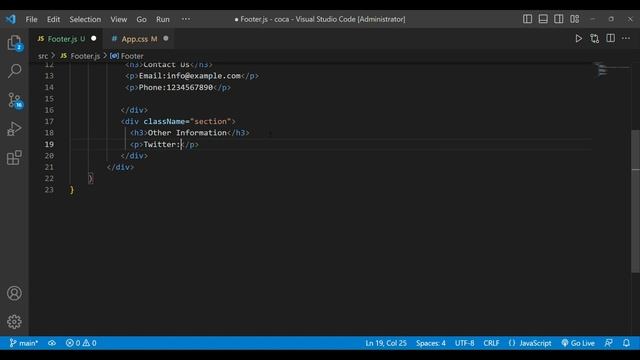640x360 pixels.
Task: Open changes compare icon
Action: pos(594,38)
